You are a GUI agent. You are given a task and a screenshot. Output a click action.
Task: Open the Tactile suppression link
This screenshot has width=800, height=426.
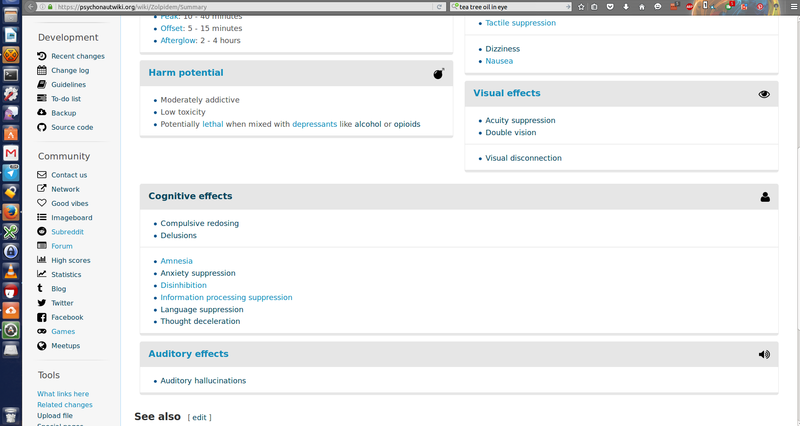point(520,23)
